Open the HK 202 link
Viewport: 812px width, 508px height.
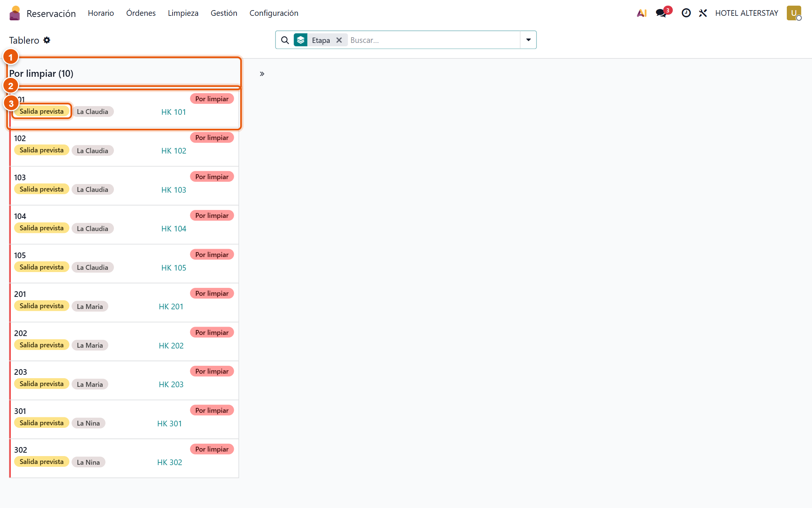pyautogui.click(x=171, y=345)
